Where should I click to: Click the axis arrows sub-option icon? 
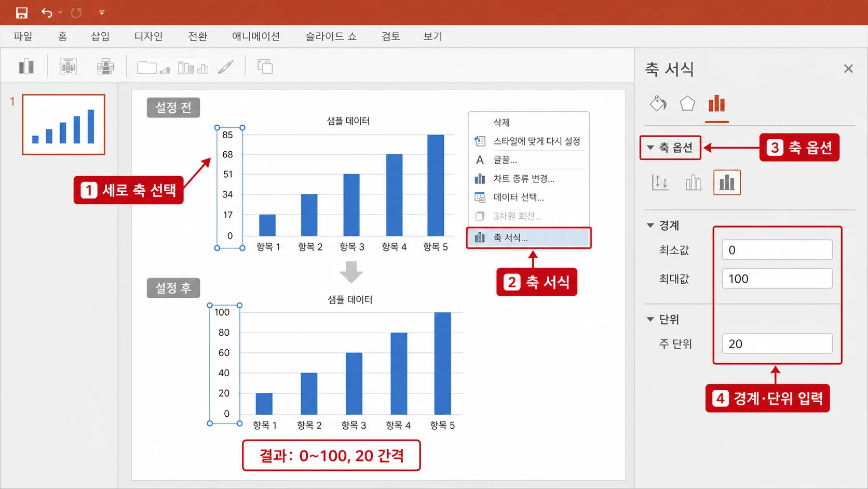click(660, 182)
